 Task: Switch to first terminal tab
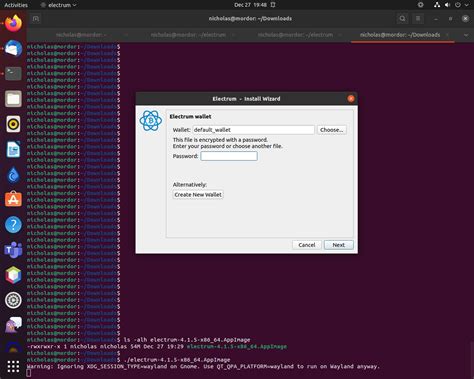click(x=81, y=35)
